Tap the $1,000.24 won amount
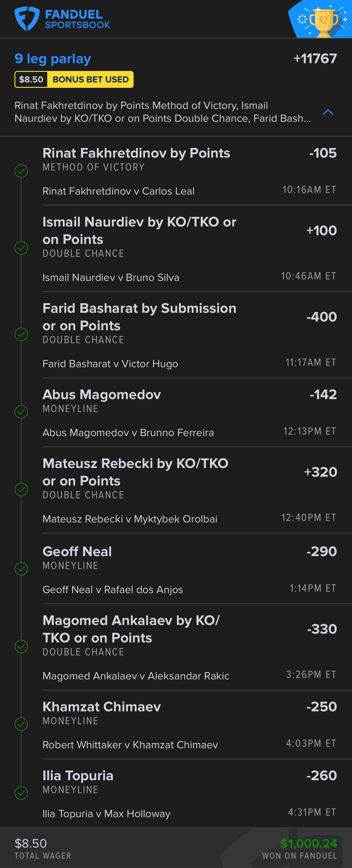The width and height of the screenshot is (352, 868). pos(308,843)
